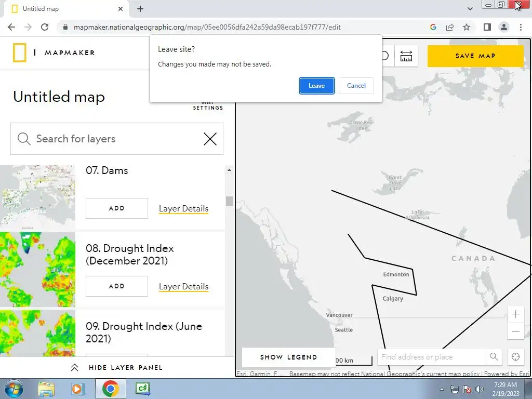Collapse panel via HIDE LAYER PANEL
Screen dimensions: 532x399
(x=117, y=367)
